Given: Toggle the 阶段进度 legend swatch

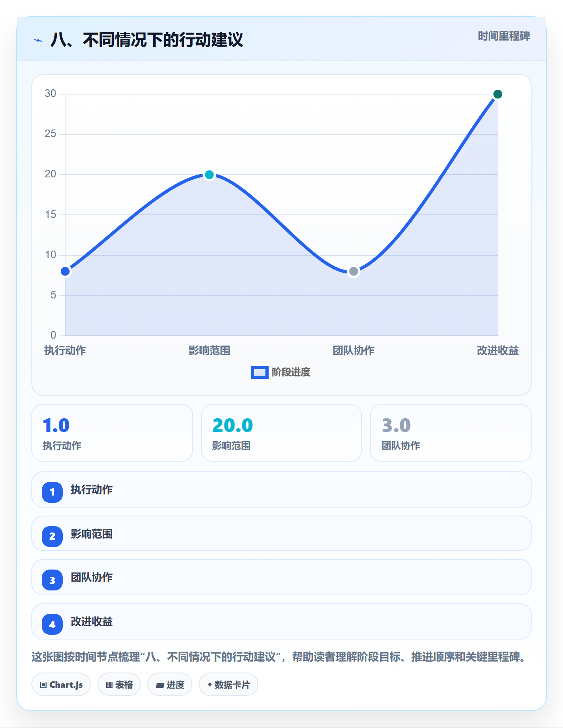Looking at the screenshot, I should 259,372.
